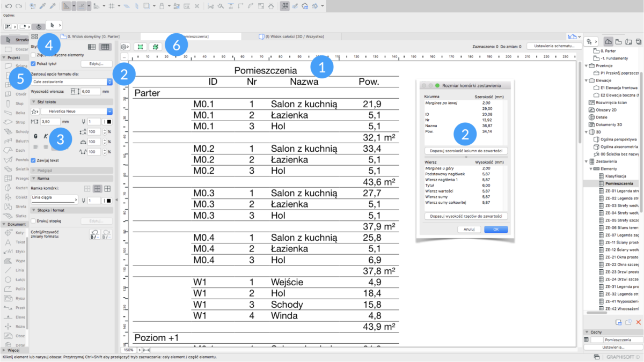
Task: Click the bold G text style icon
Action: click(35, 136)
